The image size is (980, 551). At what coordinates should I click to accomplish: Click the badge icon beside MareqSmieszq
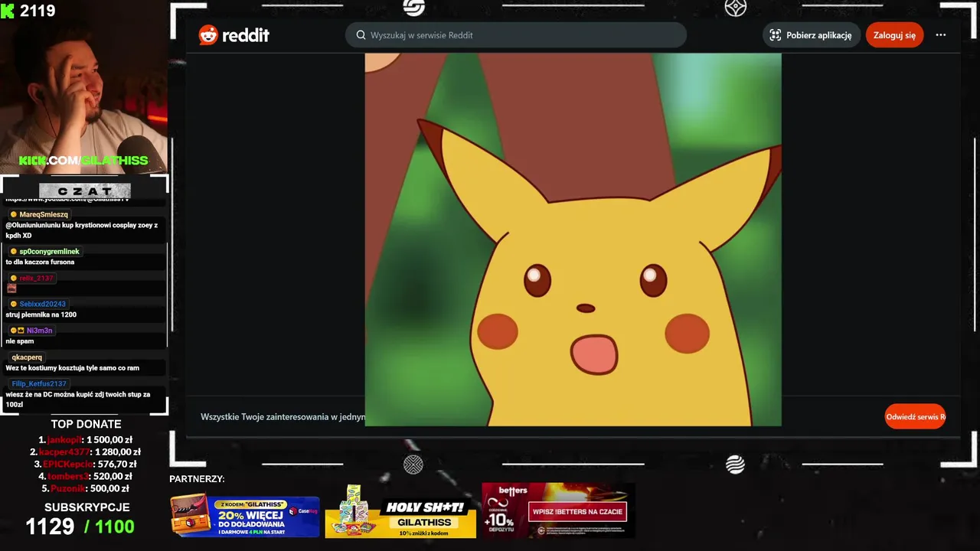13,215
